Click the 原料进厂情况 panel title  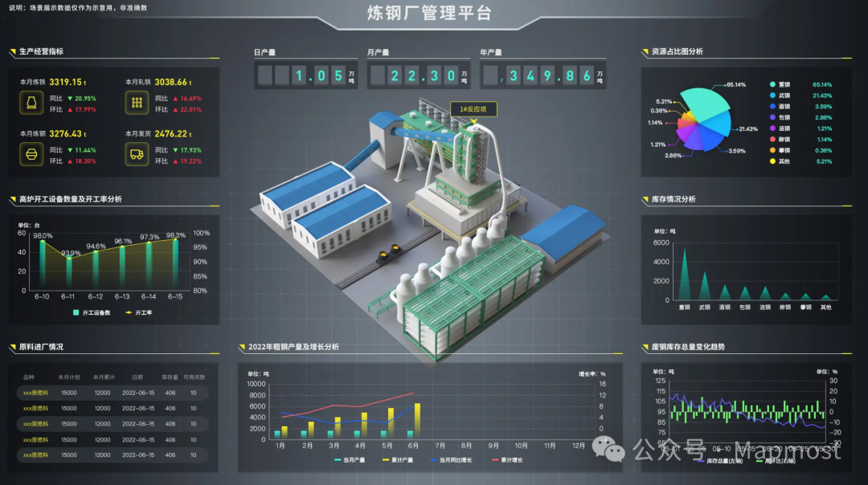42,347
